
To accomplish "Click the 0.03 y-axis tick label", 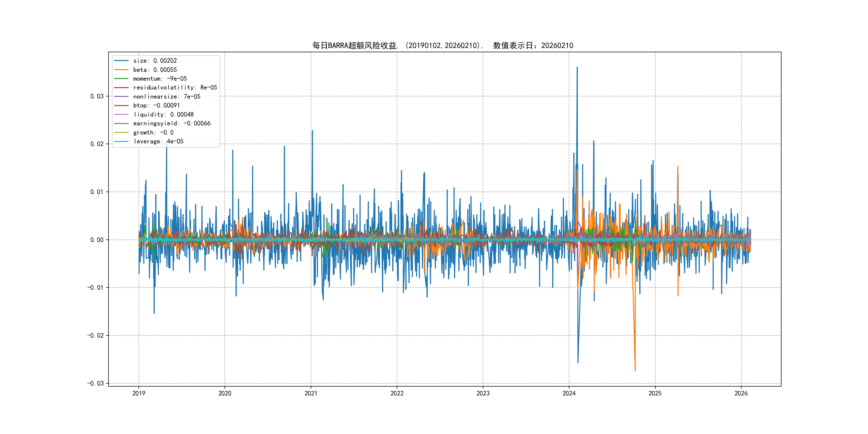I will 97,96.
